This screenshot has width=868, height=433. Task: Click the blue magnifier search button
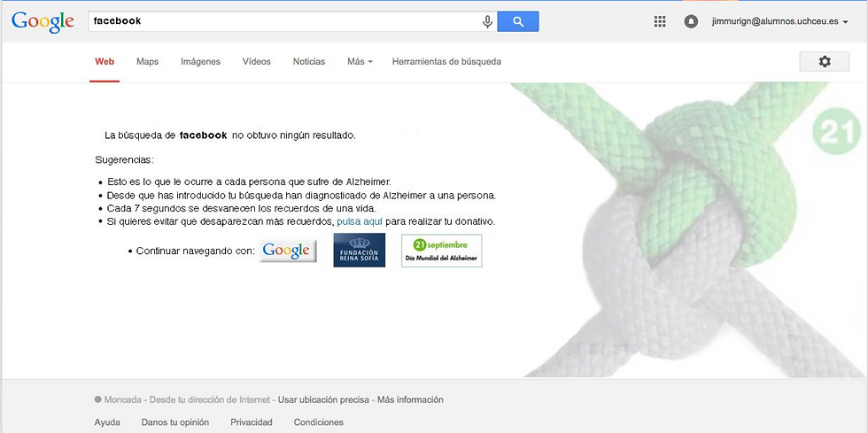pyautogui.click(x=518, y=21)
